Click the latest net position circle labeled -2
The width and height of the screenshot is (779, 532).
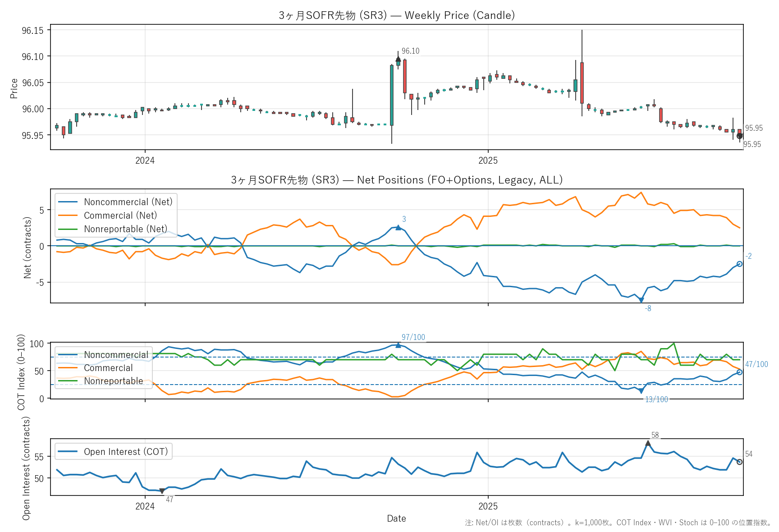(x=739, y=264)
